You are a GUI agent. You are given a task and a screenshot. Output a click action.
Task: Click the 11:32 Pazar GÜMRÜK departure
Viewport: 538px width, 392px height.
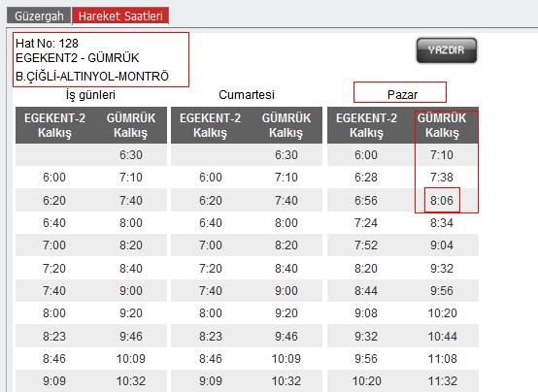click(x=442, y=381)
